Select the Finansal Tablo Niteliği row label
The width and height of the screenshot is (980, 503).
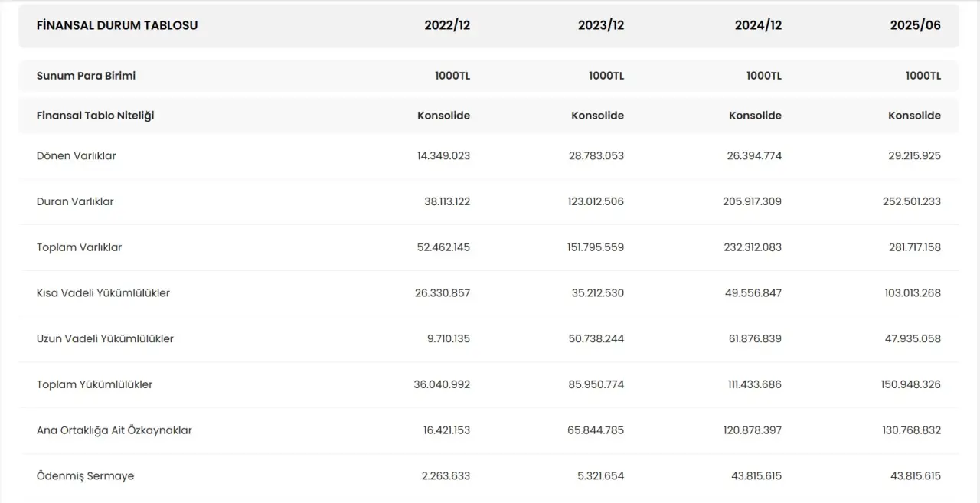pos(95,116)
